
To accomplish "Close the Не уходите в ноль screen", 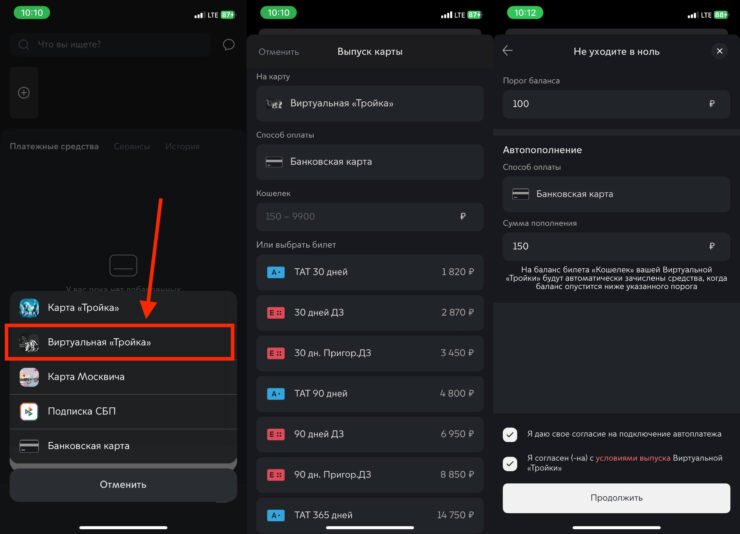I will [719, 51].
